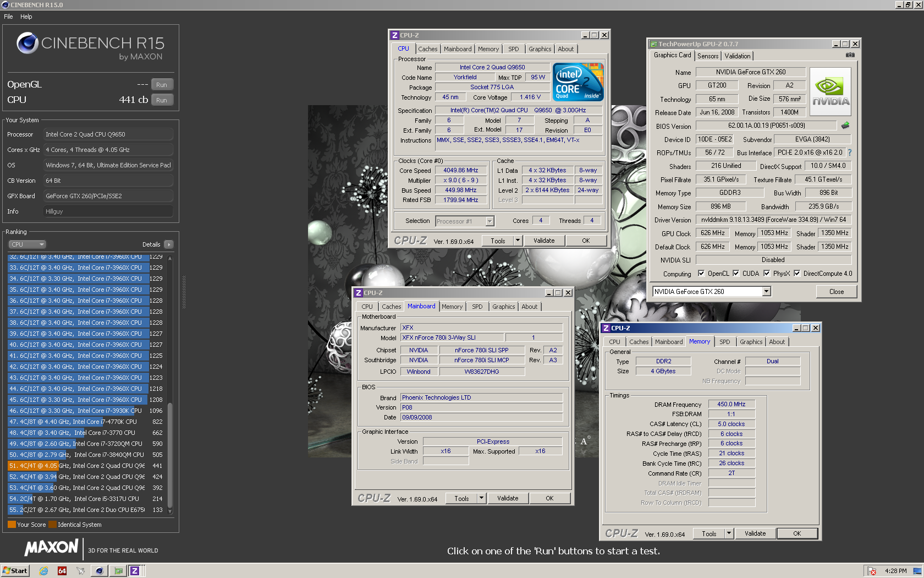Click the Bus Interface question mark icon

(850, 152)
